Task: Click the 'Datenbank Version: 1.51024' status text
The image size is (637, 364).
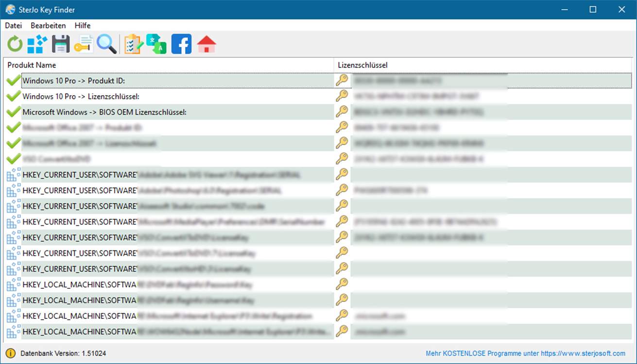Action: point(63,353)
